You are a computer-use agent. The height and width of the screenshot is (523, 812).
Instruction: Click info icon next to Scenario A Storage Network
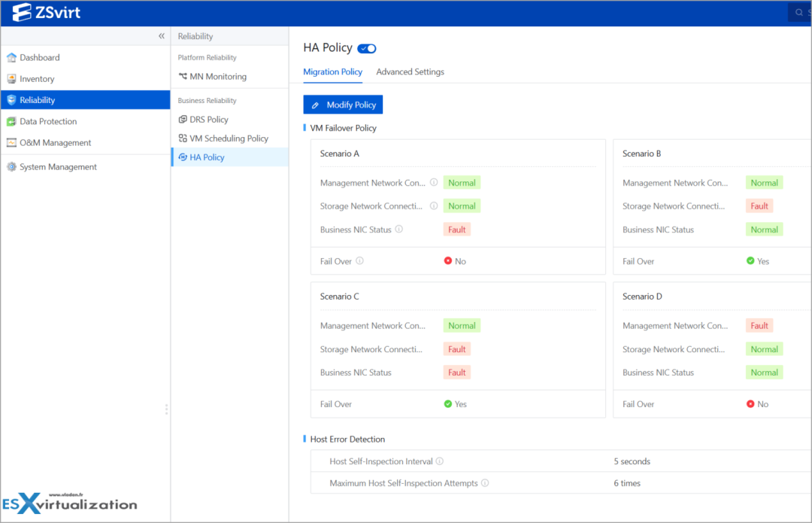(434, 205)
